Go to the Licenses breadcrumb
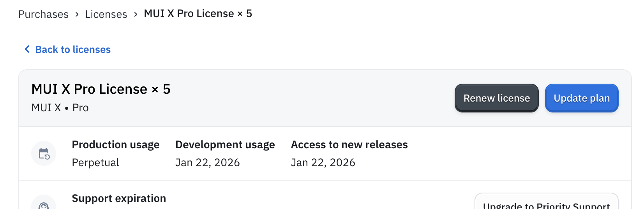This screenshot has width=644, height=209. pos(106,14)
